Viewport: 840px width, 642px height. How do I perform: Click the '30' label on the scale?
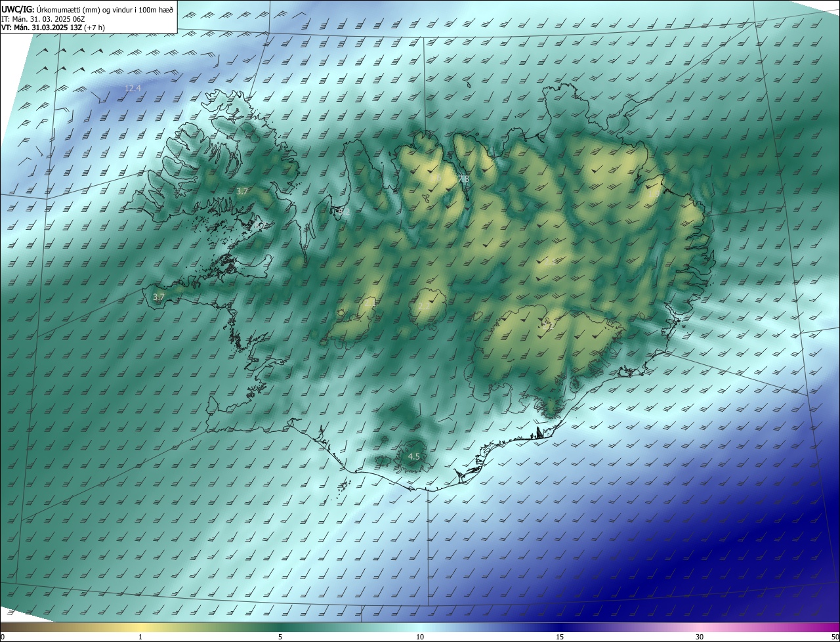coord(700,637)
